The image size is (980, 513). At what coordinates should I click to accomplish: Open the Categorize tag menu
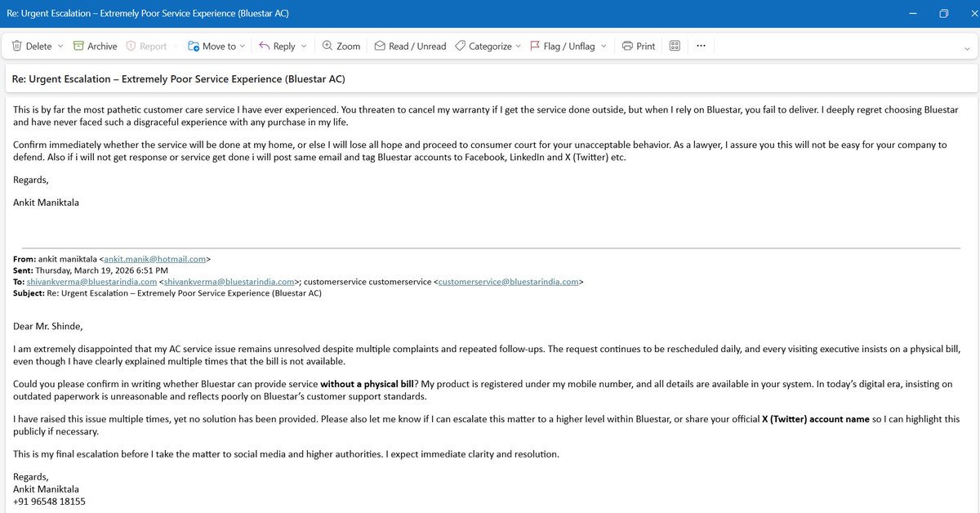pyautogui.click(x=483, y=47)
